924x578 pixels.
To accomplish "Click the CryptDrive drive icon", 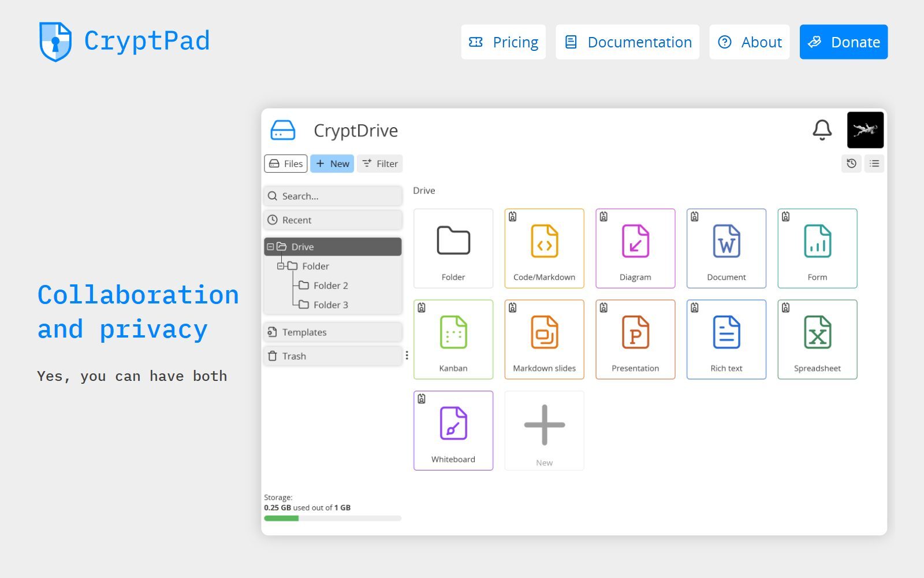I will pos(283,131).
